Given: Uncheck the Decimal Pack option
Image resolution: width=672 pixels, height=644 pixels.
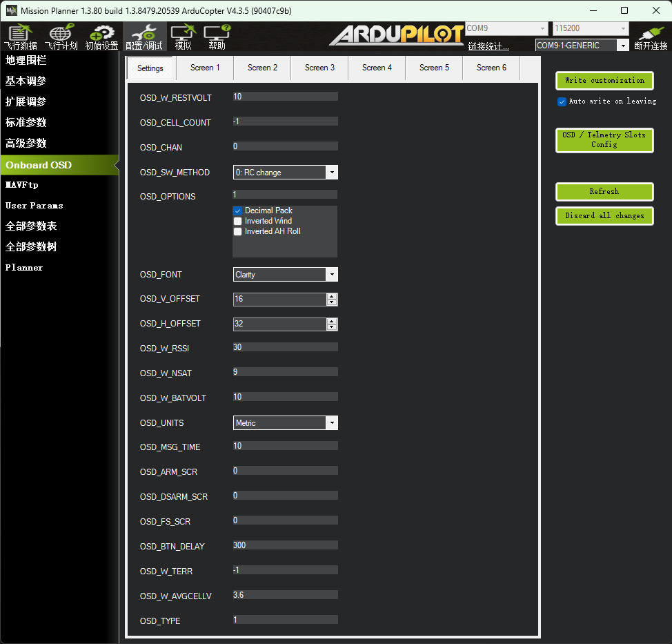Looking at the screenshot, I should pyautogui.click(x=238, y=211).
